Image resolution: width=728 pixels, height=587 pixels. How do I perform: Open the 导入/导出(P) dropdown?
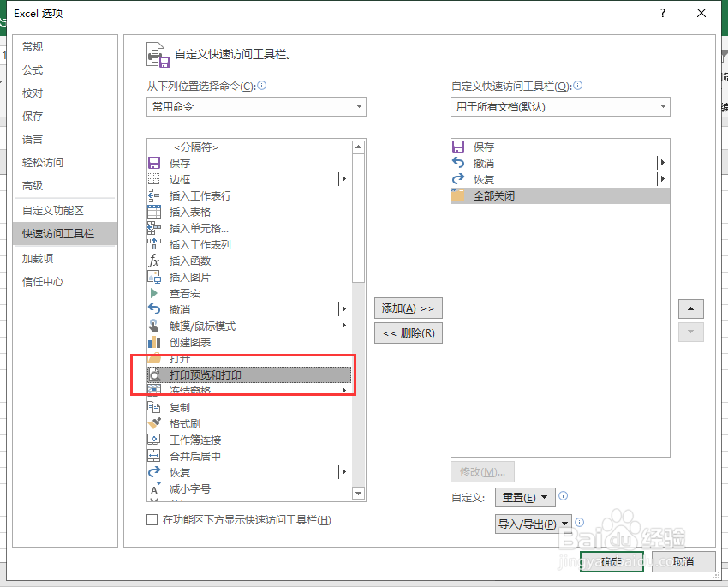(x=534, y=524)
